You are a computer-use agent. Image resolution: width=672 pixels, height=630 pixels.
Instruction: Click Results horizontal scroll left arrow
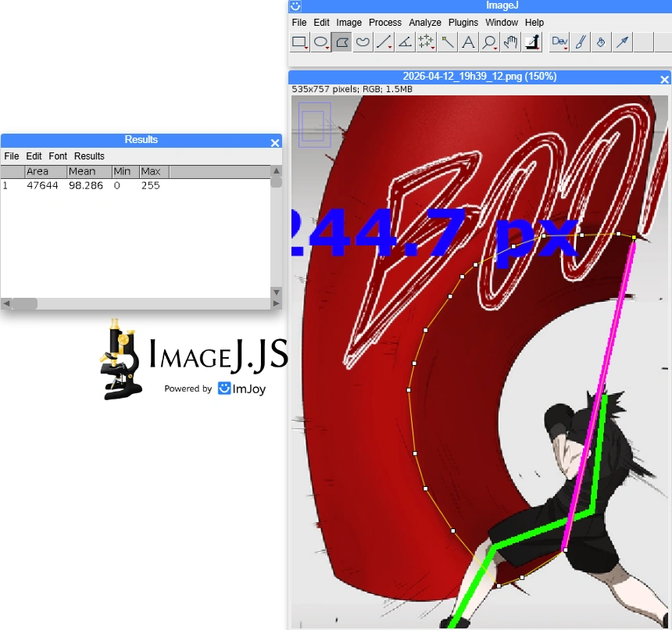(x=6, y=303)
